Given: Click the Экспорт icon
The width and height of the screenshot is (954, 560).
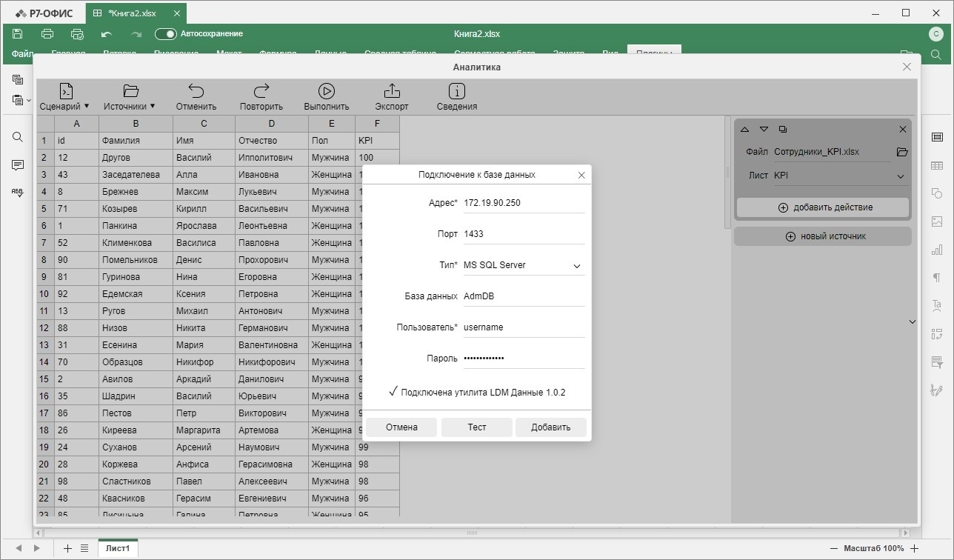Looking at the screenshot, I should coord(392,97).
